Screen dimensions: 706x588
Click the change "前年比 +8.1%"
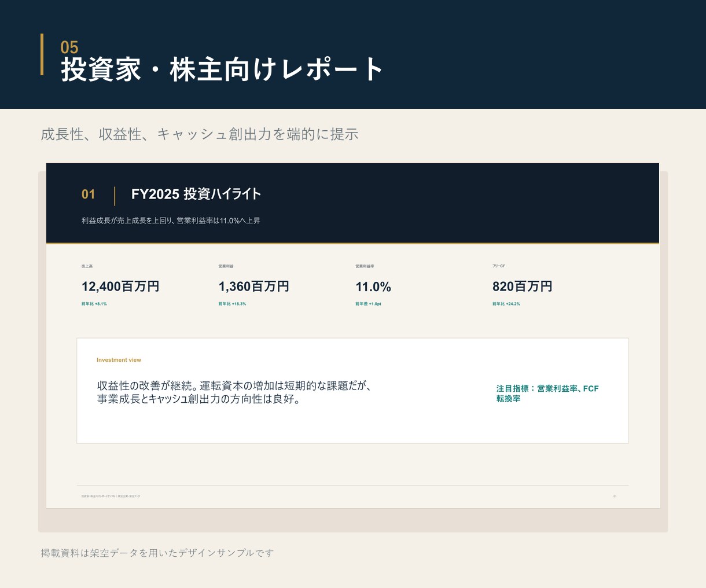click(94, 304)
